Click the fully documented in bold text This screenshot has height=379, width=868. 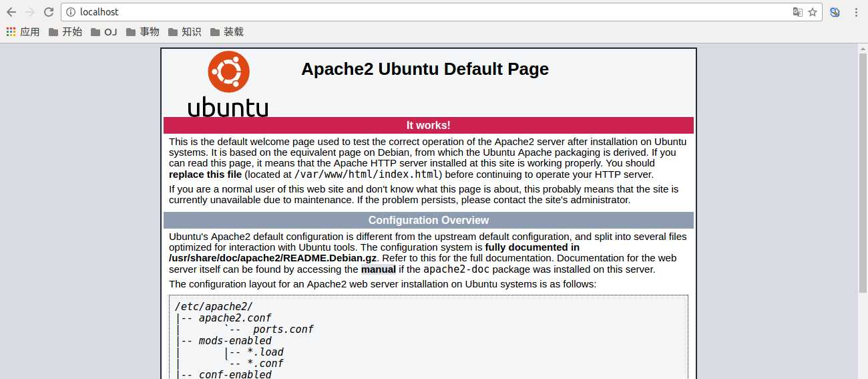[532, 247]
